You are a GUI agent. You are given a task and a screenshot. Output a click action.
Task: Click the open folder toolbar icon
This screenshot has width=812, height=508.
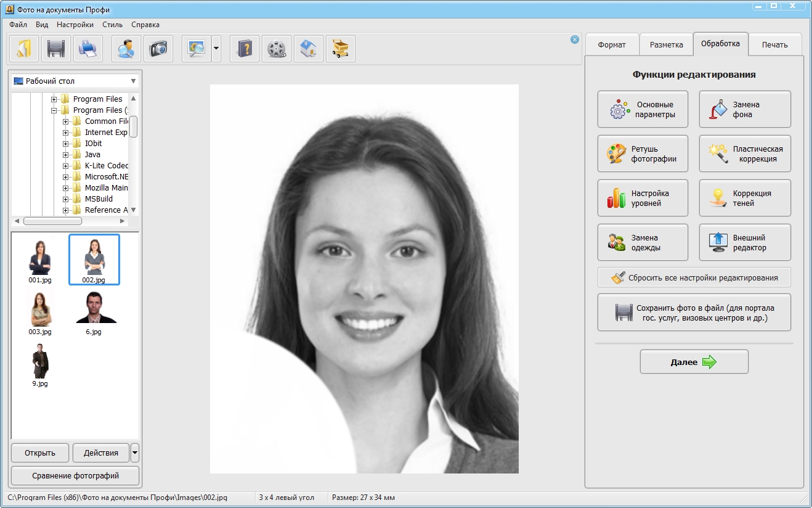(24, 49)
